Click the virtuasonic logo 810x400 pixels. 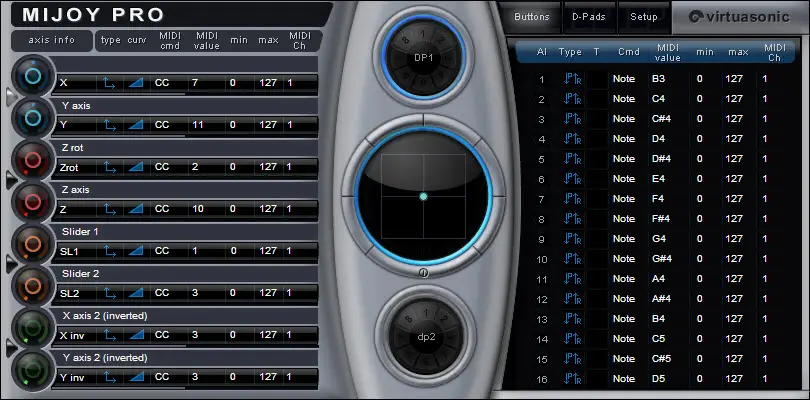click(740, 17)
